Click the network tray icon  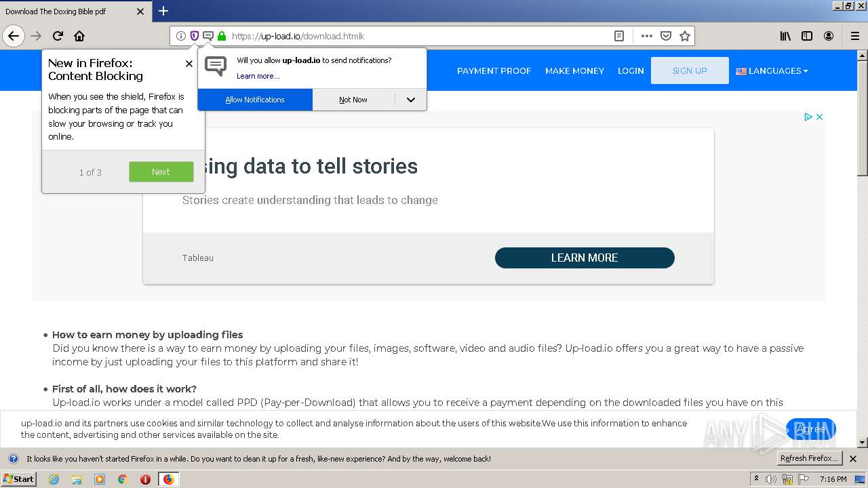coord(787,479)
